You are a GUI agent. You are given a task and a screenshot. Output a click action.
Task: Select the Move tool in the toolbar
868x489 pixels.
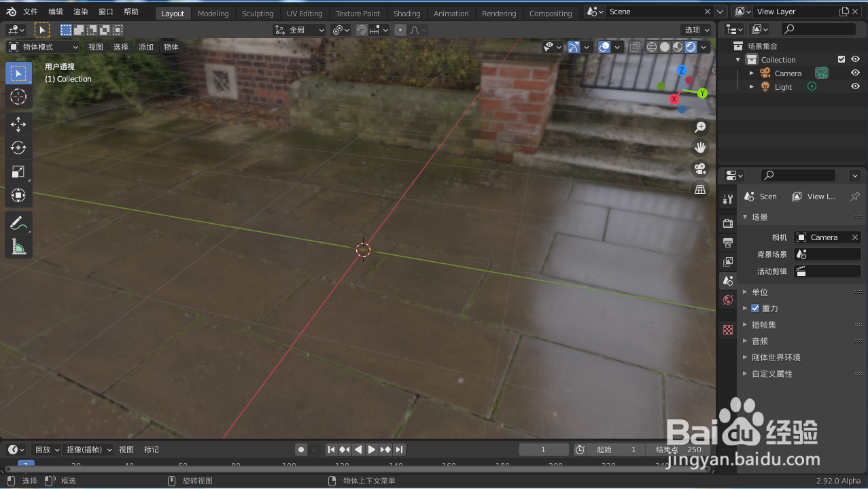click(18, 124)
